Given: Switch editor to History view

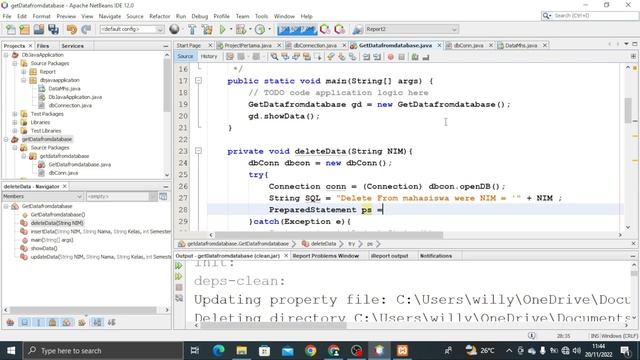Looking at the screenshot, I should (x=209, y=56).
